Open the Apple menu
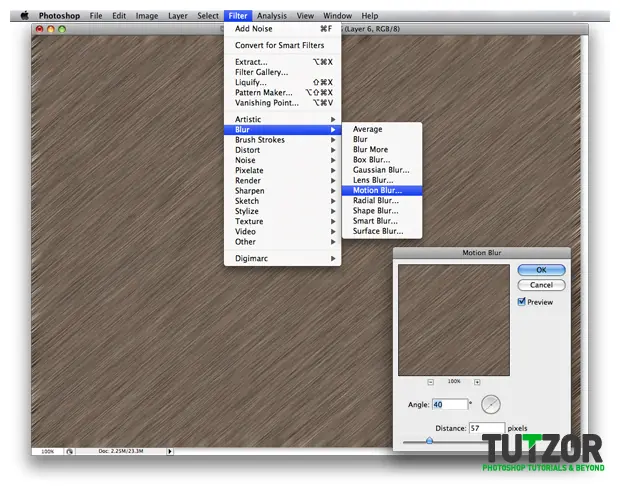620x495 pixels. [25, 16]
